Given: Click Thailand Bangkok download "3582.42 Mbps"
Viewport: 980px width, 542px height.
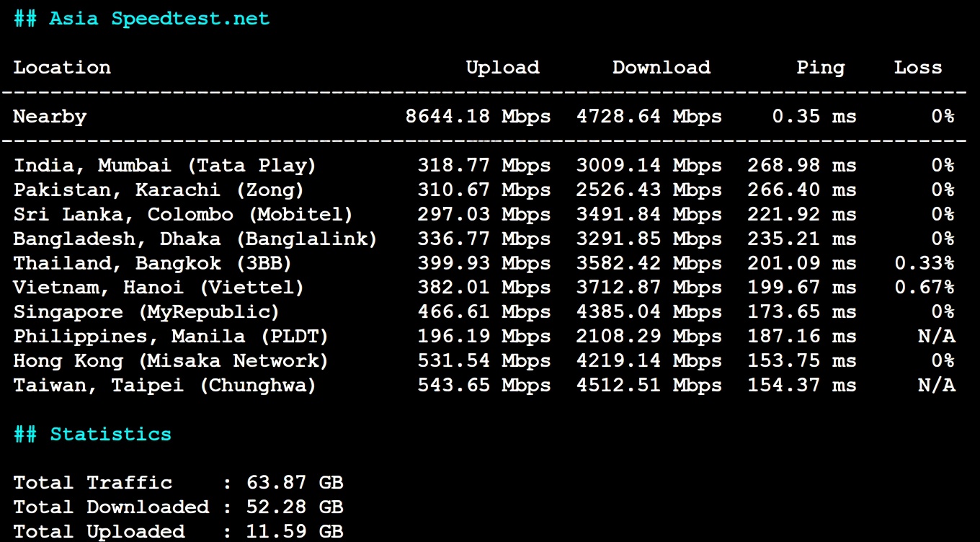Looking at the screenshot, I should pos(649,264).
